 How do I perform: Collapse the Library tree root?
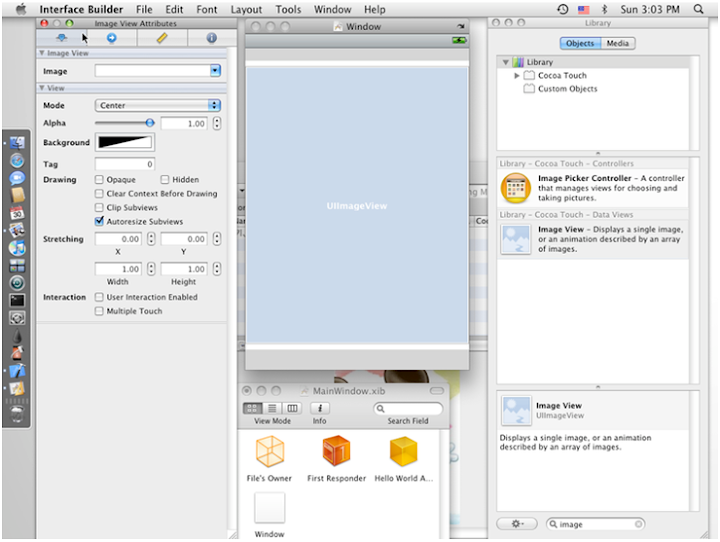(506, 62)
